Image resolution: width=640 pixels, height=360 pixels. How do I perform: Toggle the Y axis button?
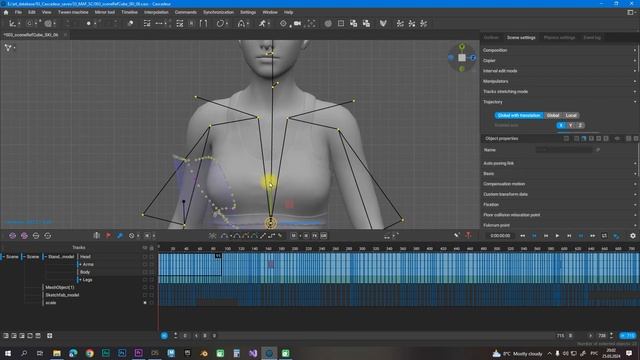[570, 125]
